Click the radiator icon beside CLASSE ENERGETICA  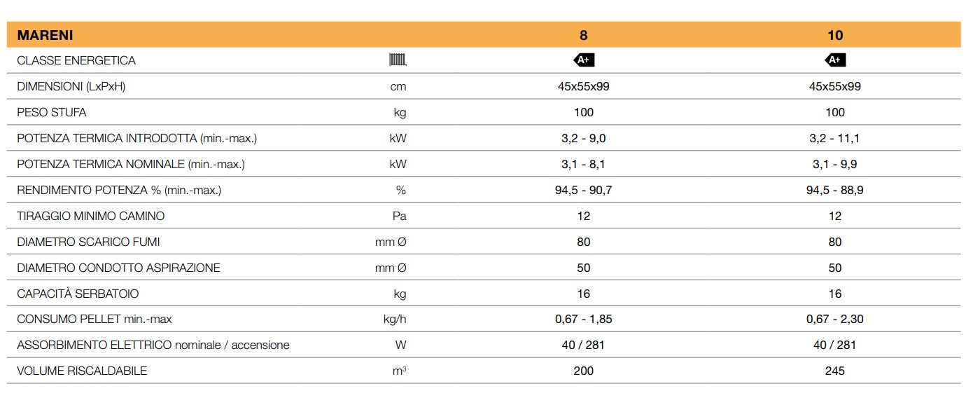(x=398, y=60)
